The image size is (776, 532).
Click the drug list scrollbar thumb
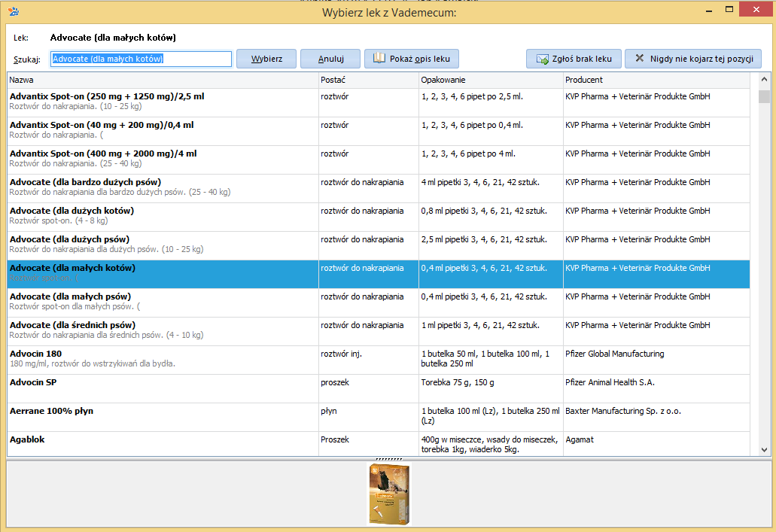pyautogui.click(x=764, y=96)
